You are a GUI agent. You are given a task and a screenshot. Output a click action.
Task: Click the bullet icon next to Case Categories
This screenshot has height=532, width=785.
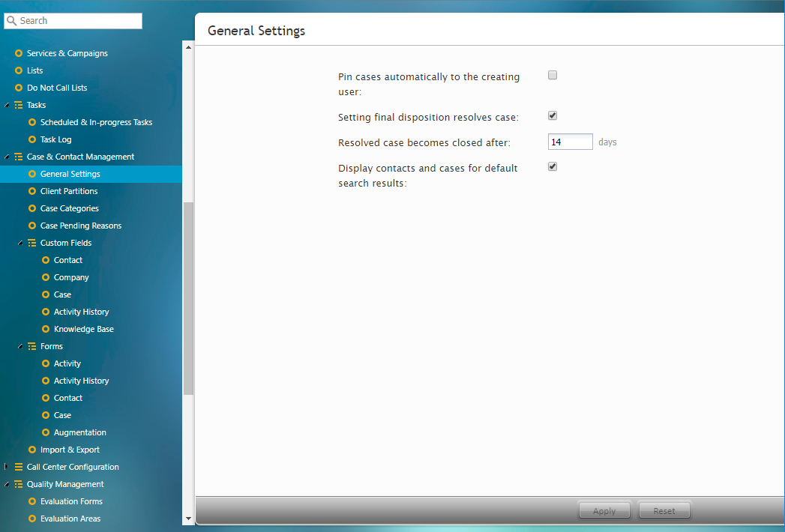[32, 208]
